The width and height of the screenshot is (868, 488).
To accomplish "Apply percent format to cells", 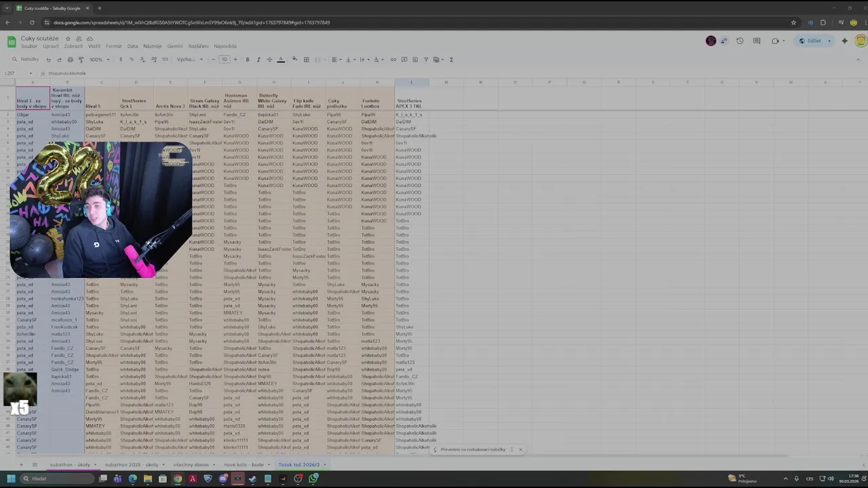I will pyautogui.click(x=132, y=60).
